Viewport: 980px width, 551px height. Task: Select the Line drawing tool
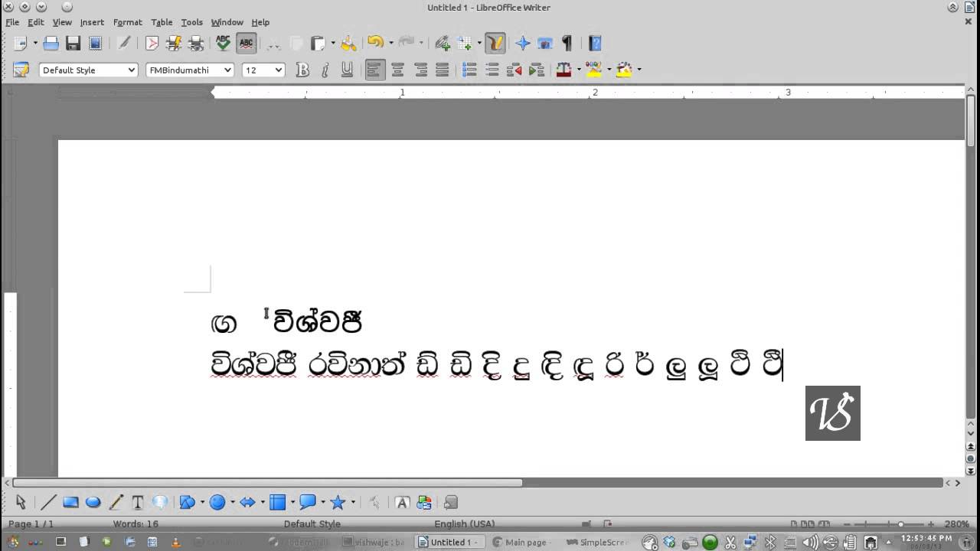point(48,502)
